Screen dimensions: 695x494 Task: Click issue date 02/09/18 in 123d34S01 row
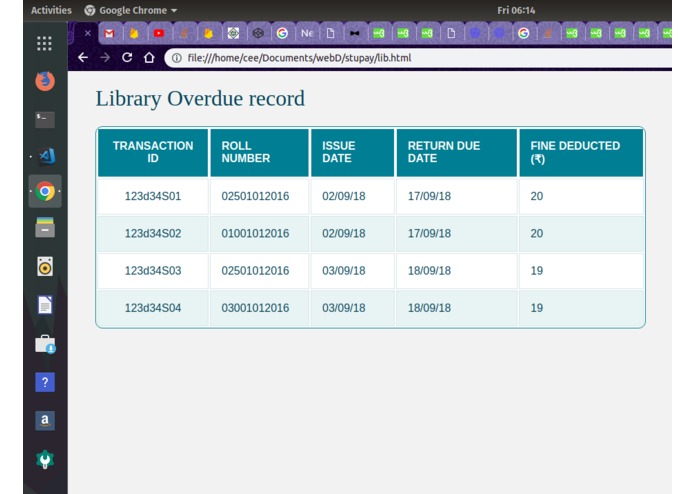point(344,196)
